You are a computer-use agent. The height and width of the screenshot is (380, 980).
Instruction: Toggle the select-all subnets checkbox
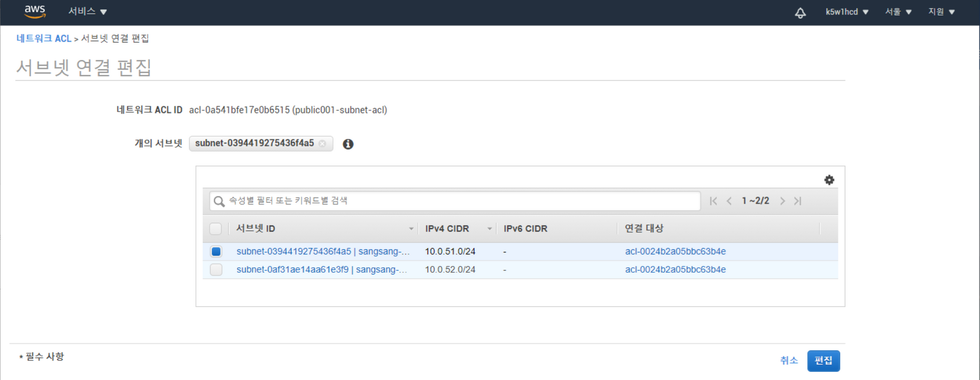(216, 229)
